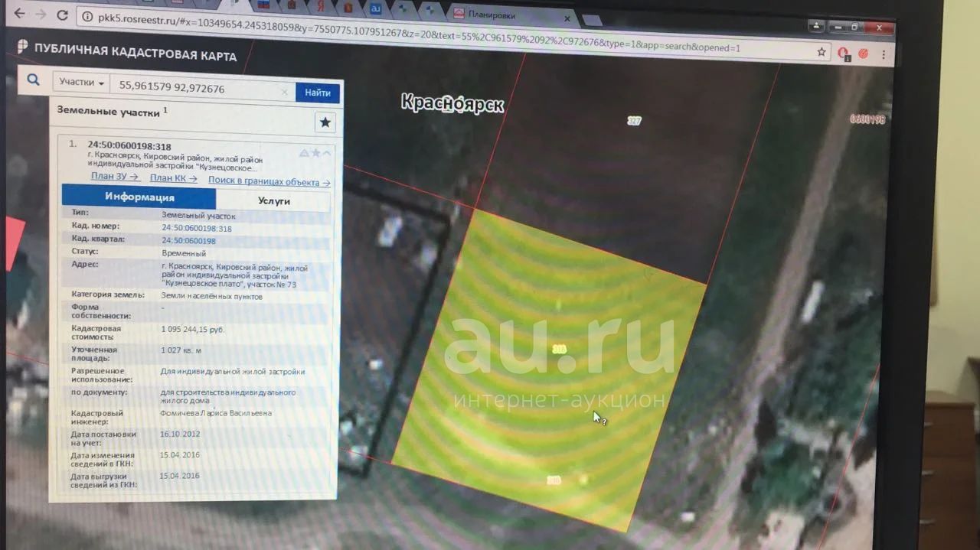Click the type value Земельный участок
980x550 pixels.
[x=198, y=216]
